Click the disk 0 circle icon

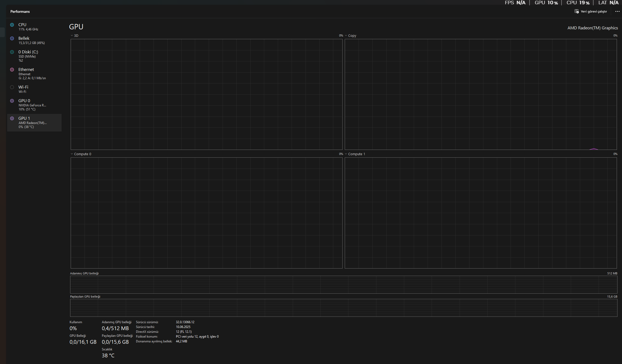point(12,52)
